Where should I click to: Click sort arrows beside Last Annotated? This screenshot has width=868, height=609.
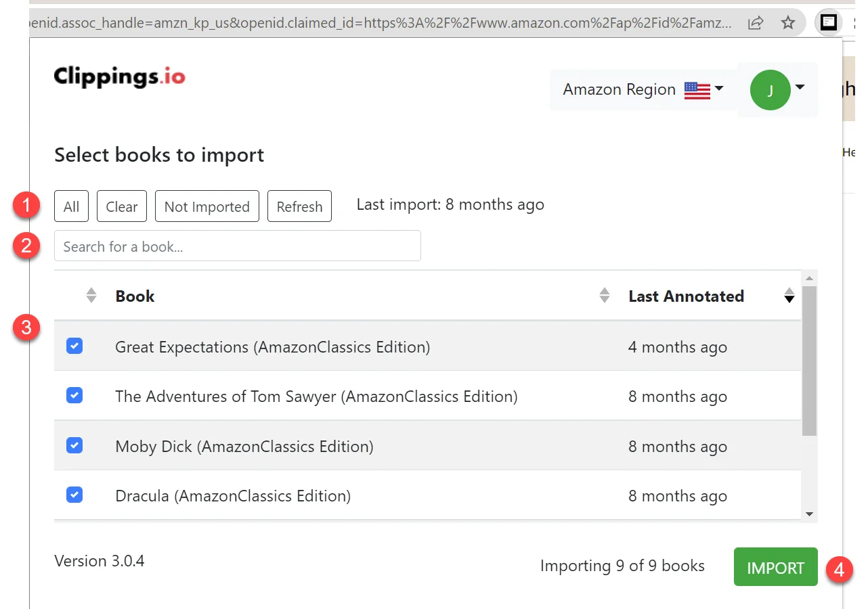click(789, 296)
